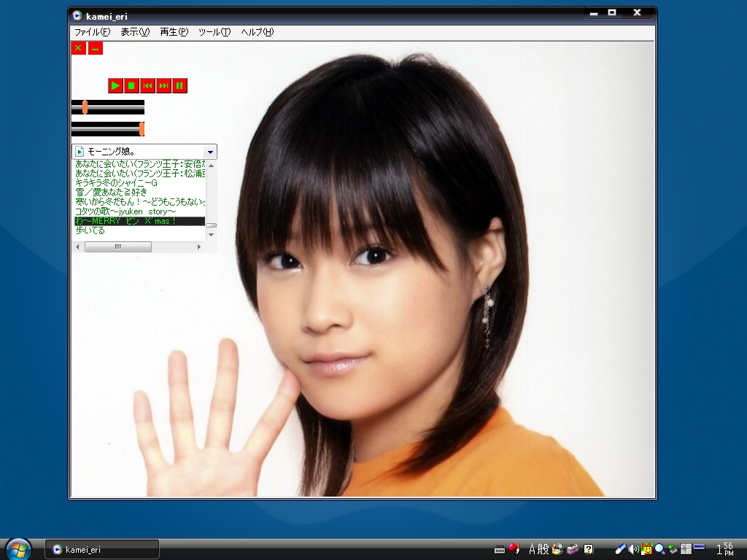Select track キラキラ冬のシャイニーG

[140, 183]
